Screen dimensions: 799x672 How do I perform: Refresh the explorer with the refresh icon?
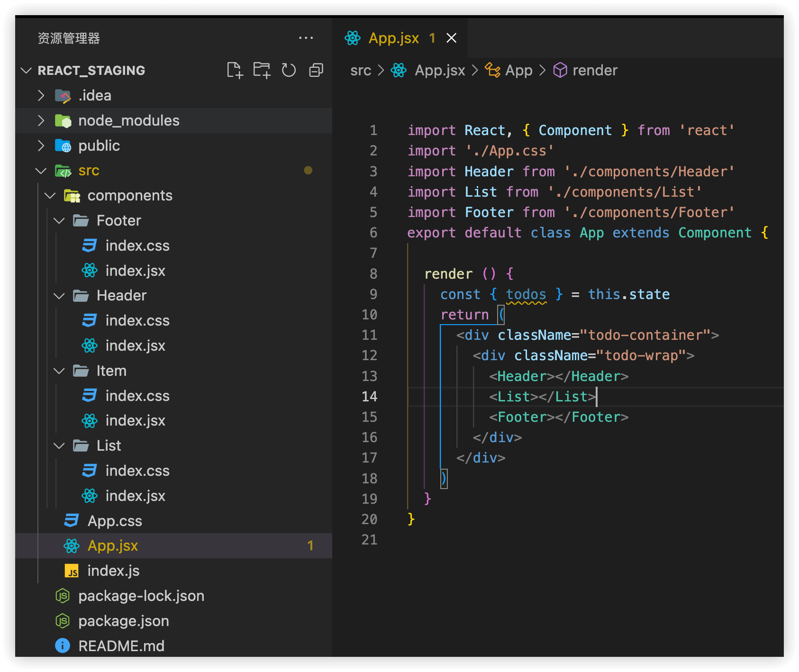click(289, 70)
